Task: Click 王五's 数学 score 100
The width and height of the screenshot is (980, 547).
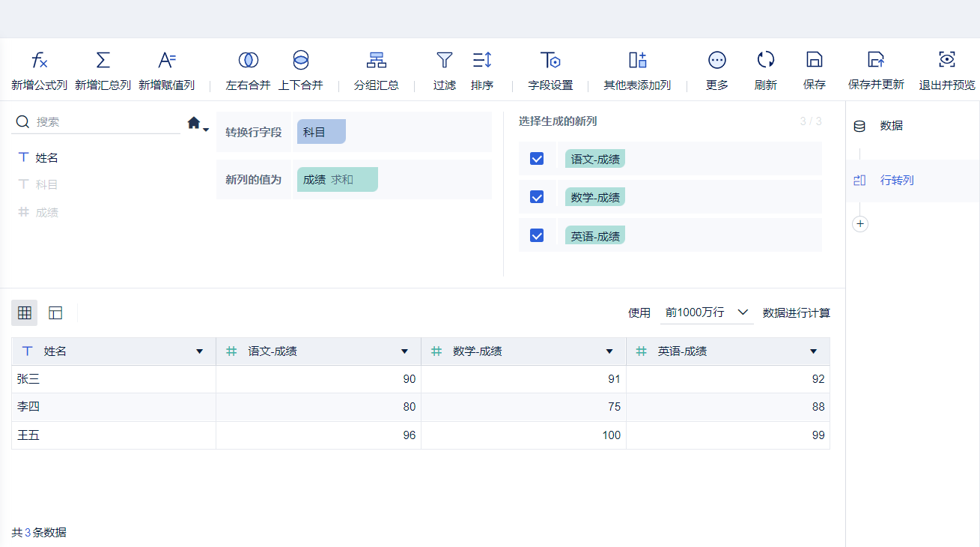Action: [524, 435]
